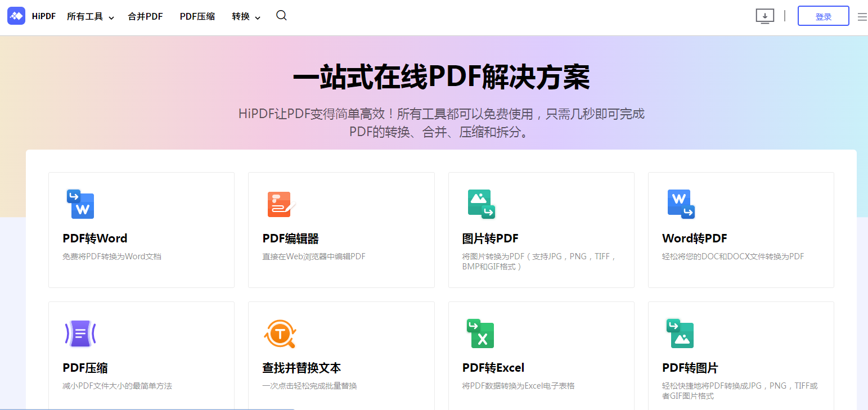Open the 查找并替换文本 card title
Screen dimensions: 868x410
tap(302, 368)
